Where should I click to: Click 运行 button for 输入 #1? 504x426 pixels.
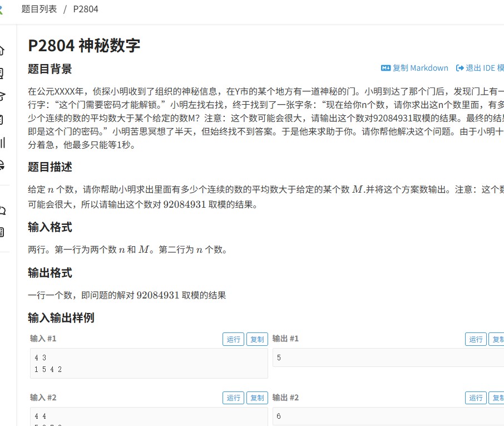pos(233,339)
